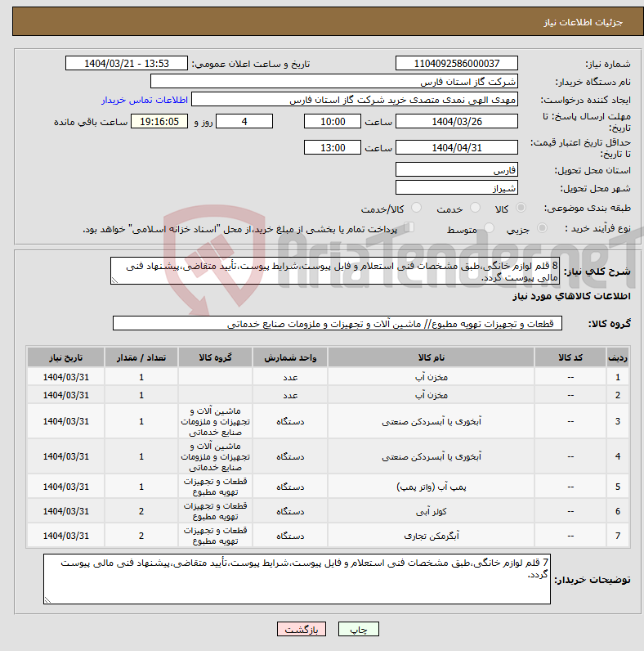Image resolution: width=644 pixels, height=651 pixels.
Task: Select the جزیی purchase type radio
Action: [x=542, y=228]
